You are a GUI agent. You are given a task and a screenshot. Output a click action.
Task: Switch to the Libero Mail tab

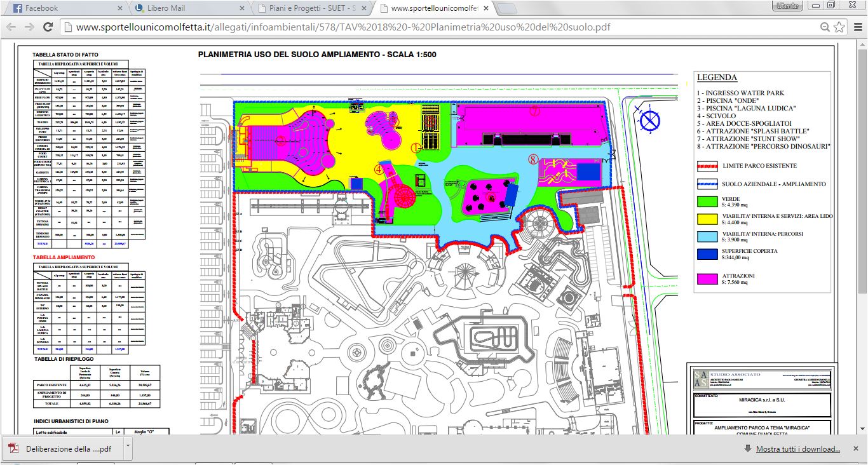click(x=187, y=9)
